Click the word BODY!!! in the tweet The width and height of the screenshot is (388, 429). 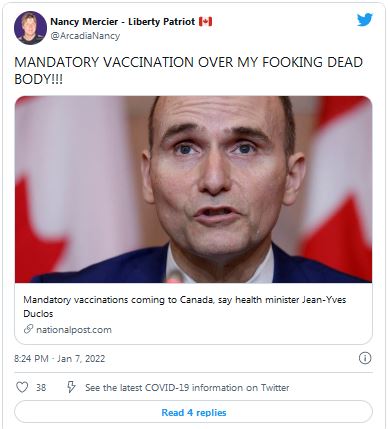coord(38,79)
